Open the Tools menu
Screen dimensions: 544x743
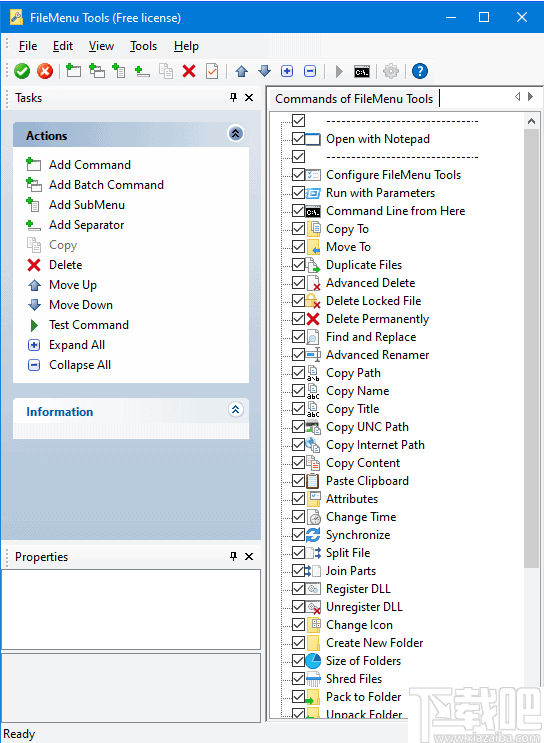click(144, 46)
